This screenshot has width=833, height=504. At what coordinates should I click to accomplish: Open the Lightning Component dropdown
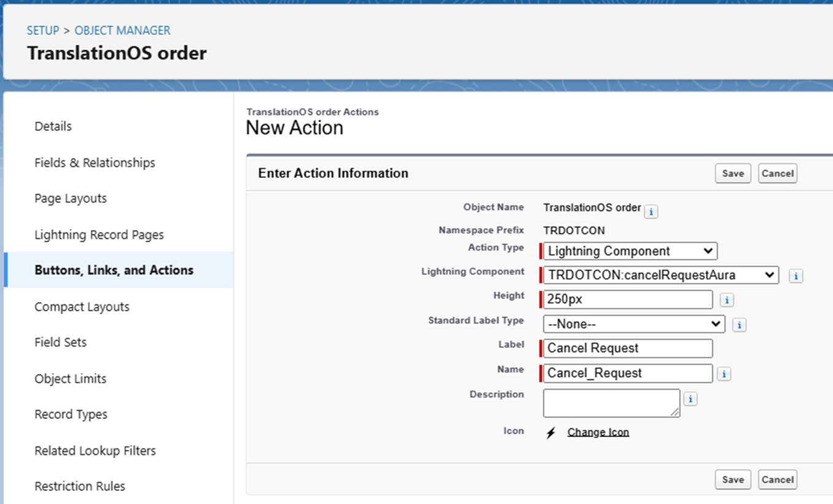pyautogui.click(x=661, y=275)
